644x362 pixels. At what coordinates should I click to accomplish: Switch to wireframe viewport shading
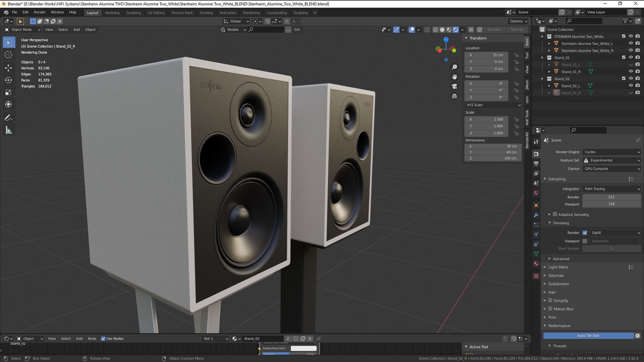coord(435,30)
